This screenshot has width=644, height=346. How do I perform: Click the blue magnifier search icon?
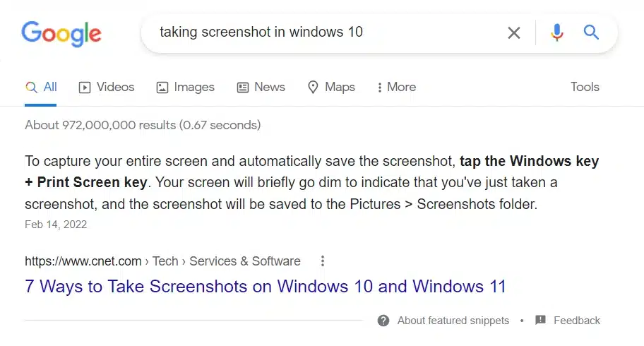click(x=591, y=32)
